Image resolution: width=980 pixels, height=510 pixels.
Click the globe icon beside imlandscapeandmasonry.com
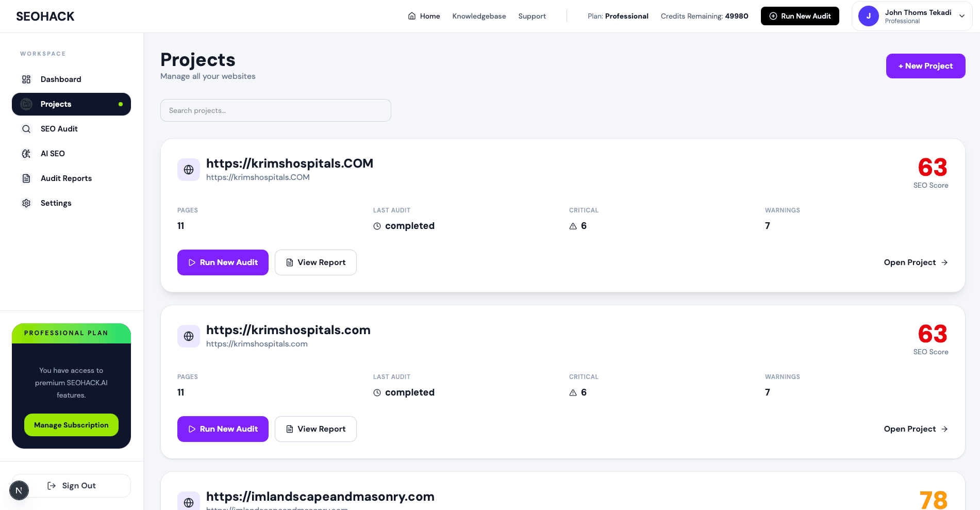pos(189,502)
